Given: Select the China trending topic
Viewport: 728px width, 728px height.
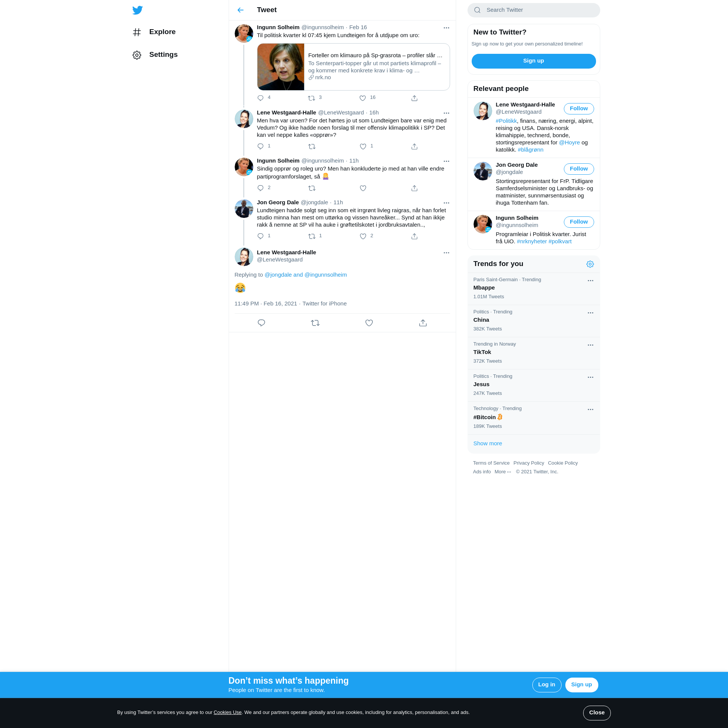Looking at the screenshot, I should [x=533, y=321].
